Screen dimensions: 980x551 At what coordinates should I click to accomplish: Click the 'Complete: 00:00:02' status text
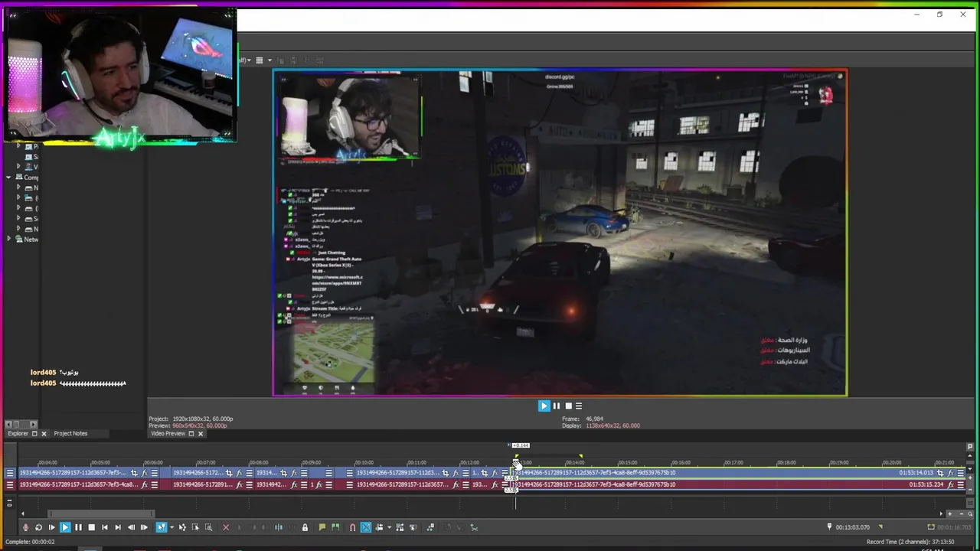coord(31,542)
